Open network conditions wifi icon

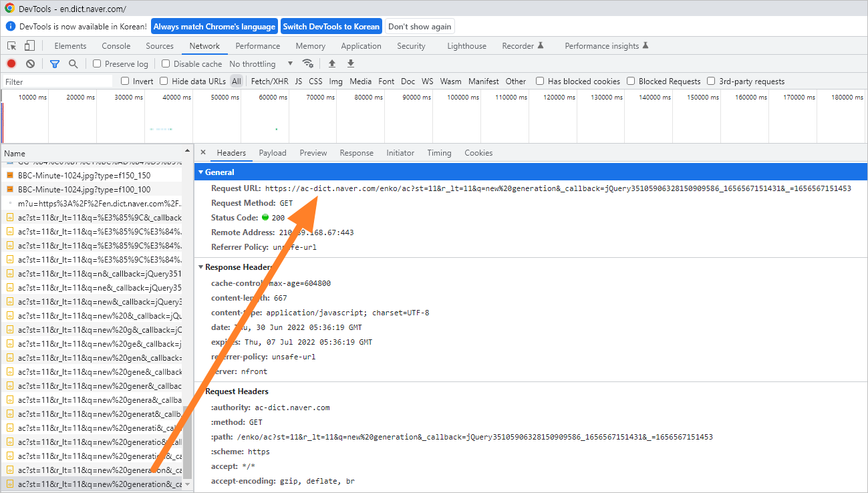coord(308,63)
